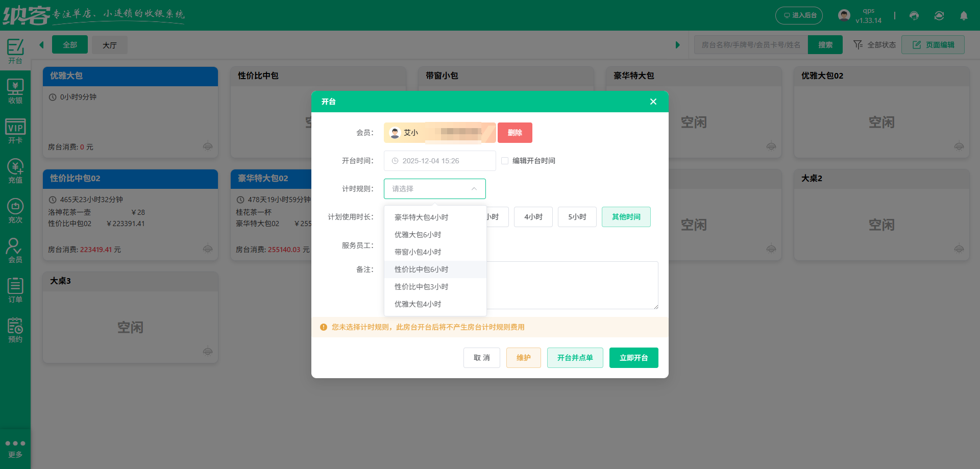This screenshot has width=980, height=469.
Task: Switch to the 大厅 tab
Action: click(109, 45)
